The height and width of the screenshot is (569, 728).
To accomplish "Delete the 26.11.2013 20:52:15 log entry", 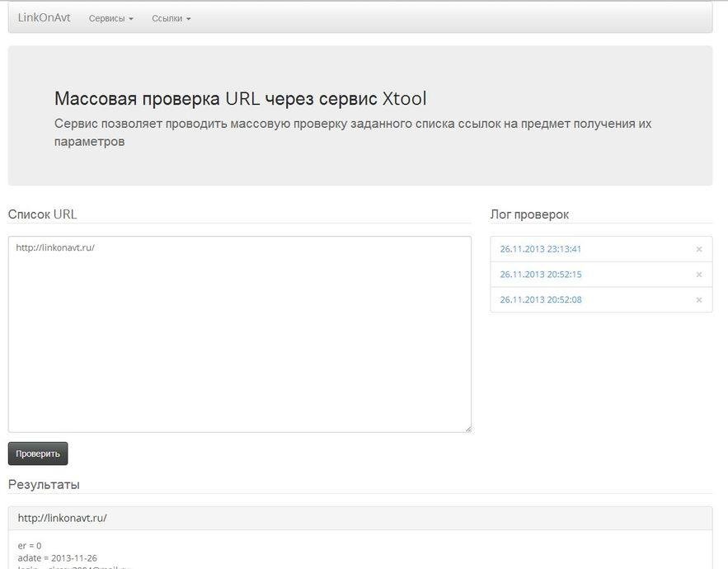I will (x=699, y=275).
